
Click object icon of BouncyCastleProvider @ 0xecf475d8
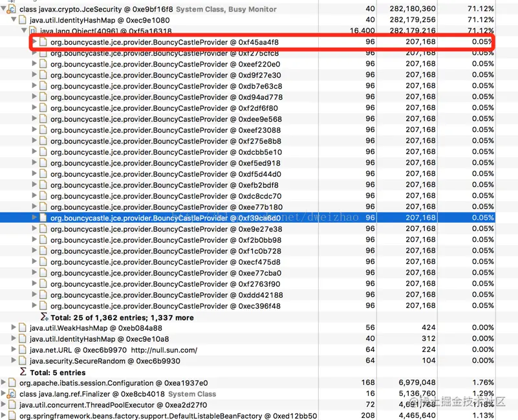[x=43, y=261]
